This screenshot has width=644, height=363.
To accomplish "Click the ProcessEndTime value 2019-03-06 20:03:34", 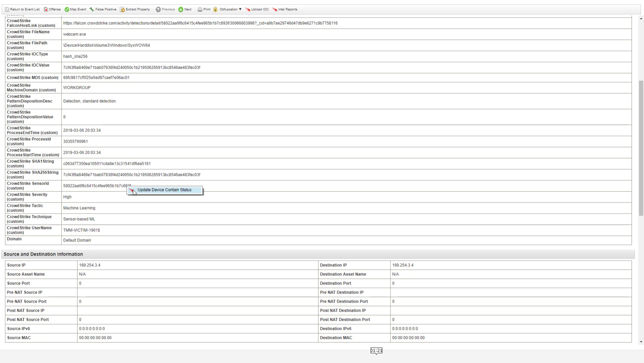I will [x=82, y=130].
